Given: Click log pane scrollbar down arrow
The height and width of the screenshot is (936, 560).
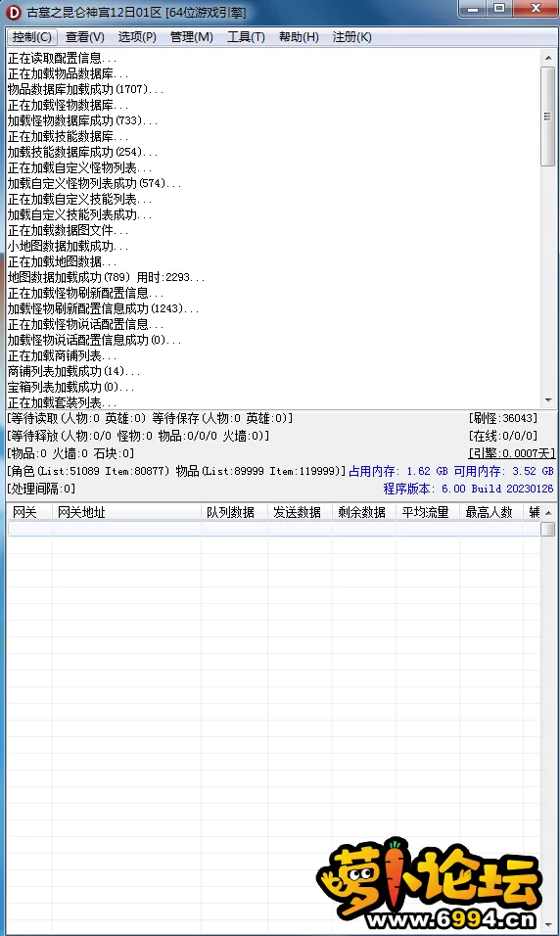Looking at the screenshot, I should [548, 400].
